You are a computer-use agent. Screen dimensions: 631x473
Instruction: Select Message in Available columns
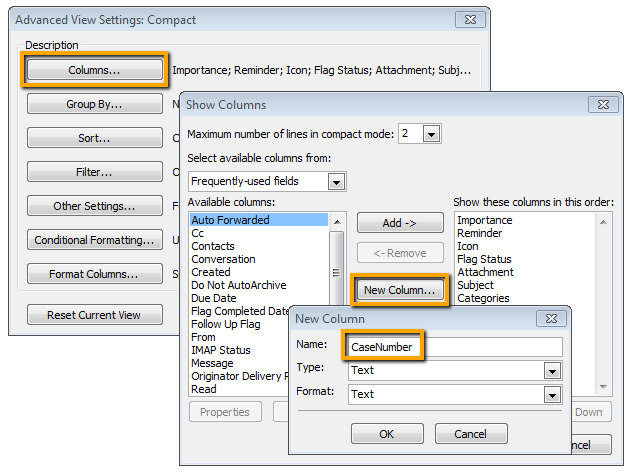click(240, 363)
